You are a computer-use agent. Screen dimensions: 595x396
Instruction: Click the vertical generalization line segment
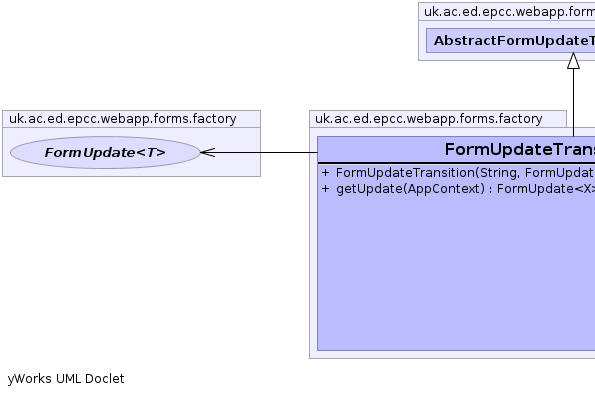573,102
